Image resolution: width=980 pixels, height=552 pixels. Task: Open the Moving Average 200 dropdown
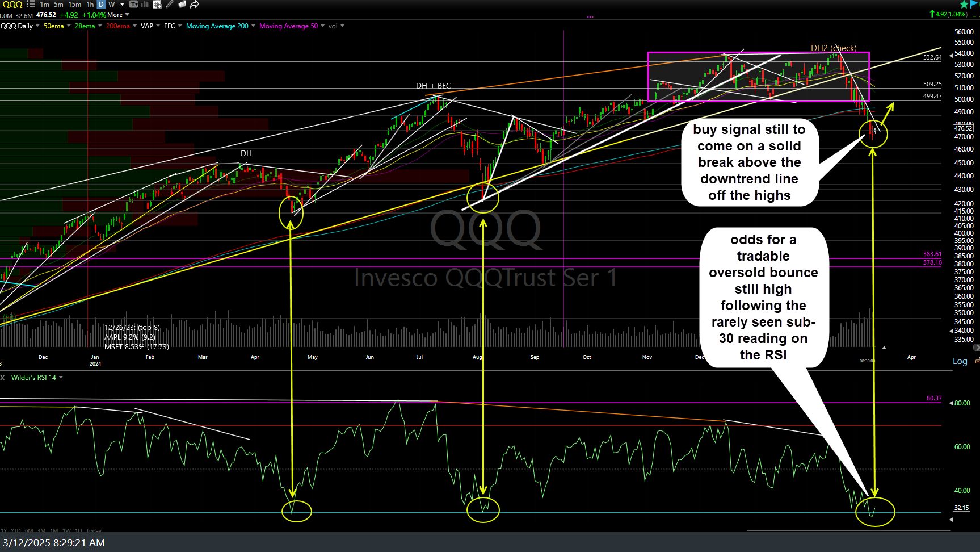(253, 26)
